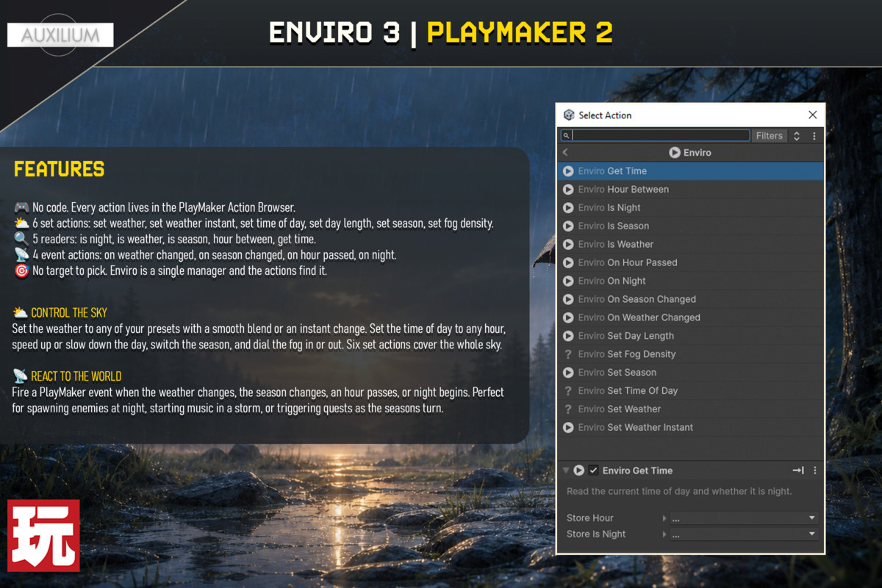The height and width of the screenshot is (588, 882).
Task: Open the kebab menu in Enviro Get Time preview
Action: tap(814, 470)
